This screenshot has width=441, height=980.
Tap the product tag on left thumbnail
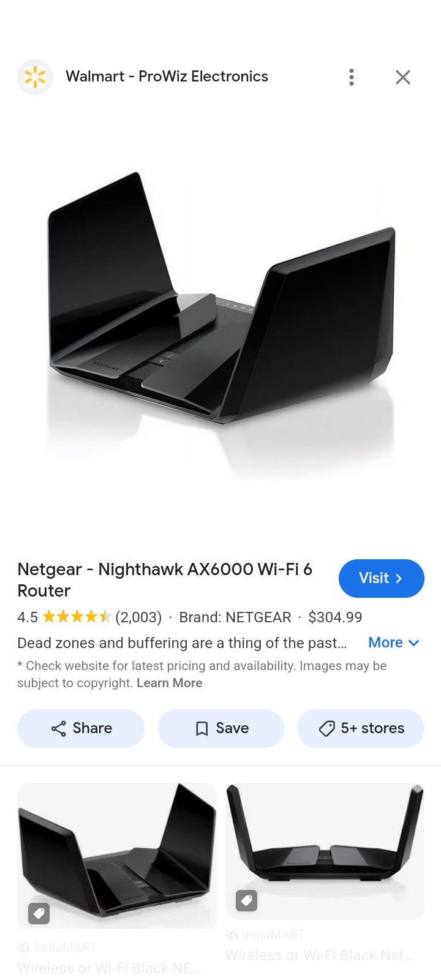[x=39, y=913]
